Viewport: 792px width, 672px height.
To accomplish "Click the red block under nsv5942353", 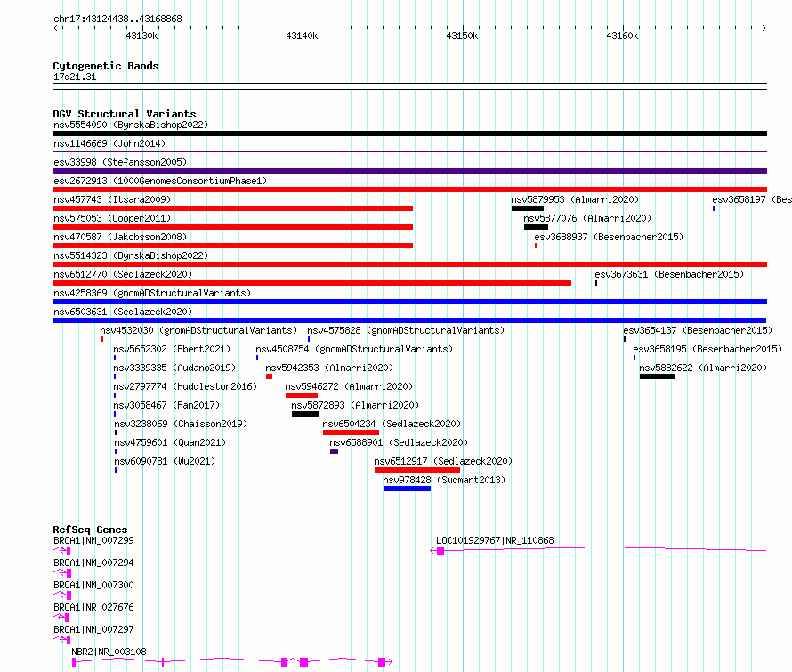I will (x=270, y=376).
